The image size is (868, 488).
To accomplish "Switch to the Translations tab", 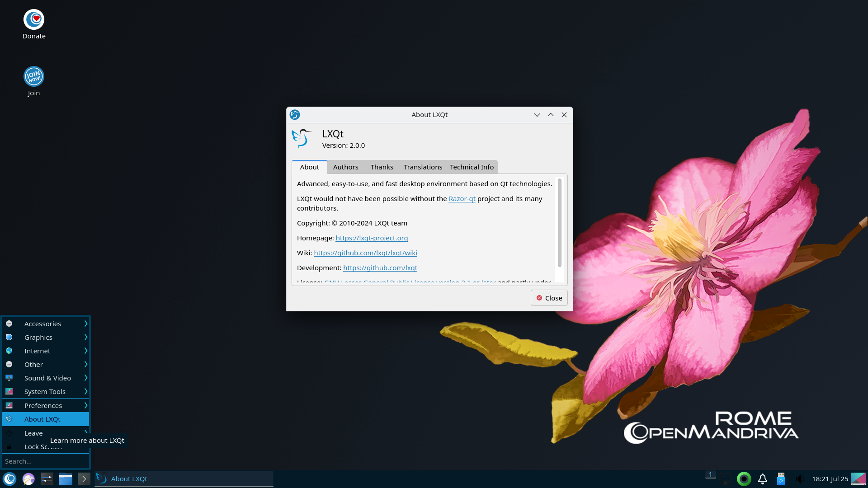I will pyautogui.click(x=423, y=167).
